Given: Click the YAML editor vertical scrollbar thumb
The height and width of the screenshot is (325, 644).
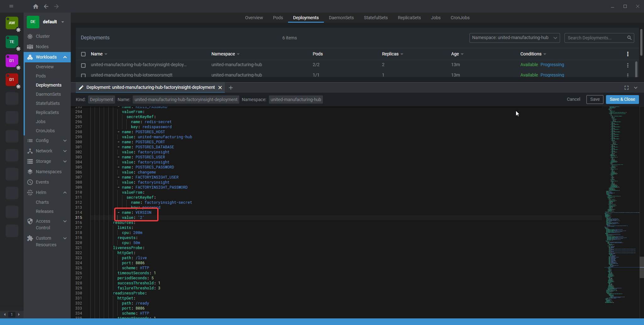Looking at the screenshot, I should [x=641, y=267].
